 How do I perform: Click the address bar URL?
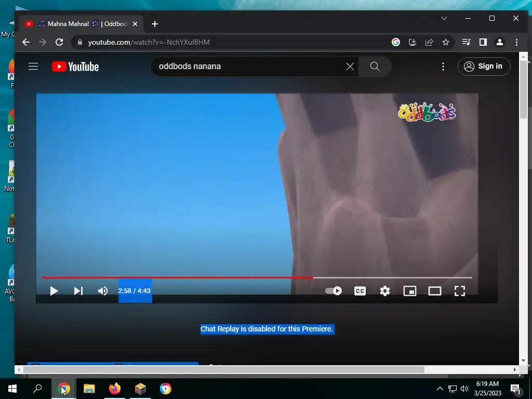click(x=149, y=42)
